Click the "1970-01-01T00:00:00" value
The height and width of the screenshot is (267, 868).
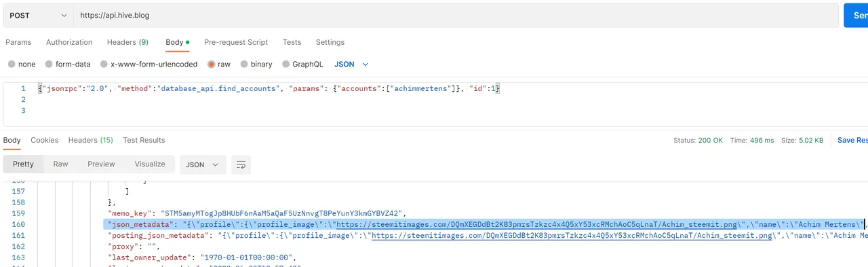[247, 257]
